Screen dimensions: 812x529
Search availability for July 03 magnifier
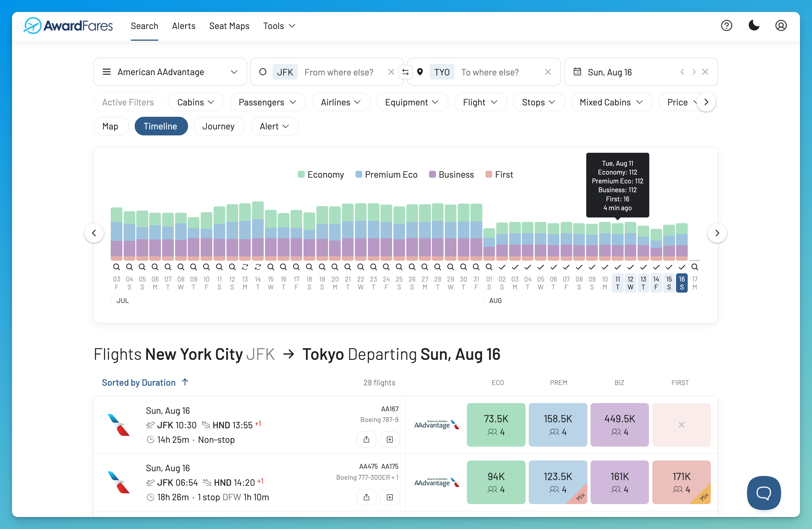(116, 267)
